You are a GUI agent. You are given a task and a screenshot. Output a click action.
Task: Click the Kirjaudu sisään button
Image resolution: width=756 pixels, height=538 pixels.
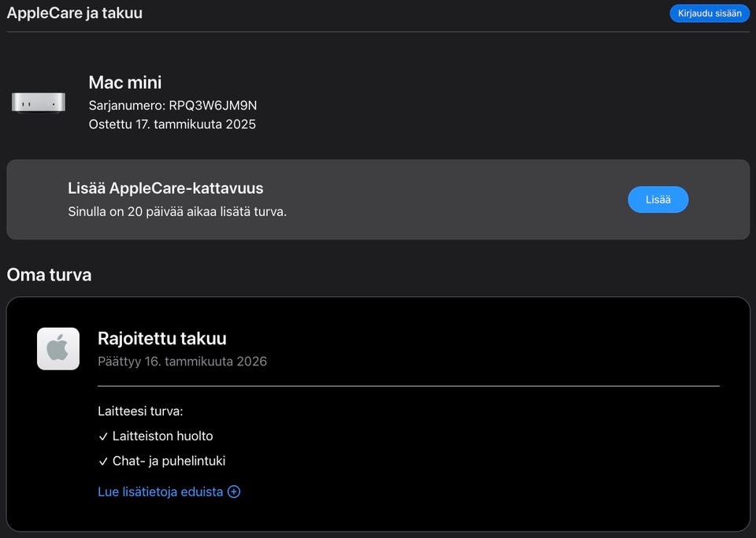(709, 13)
